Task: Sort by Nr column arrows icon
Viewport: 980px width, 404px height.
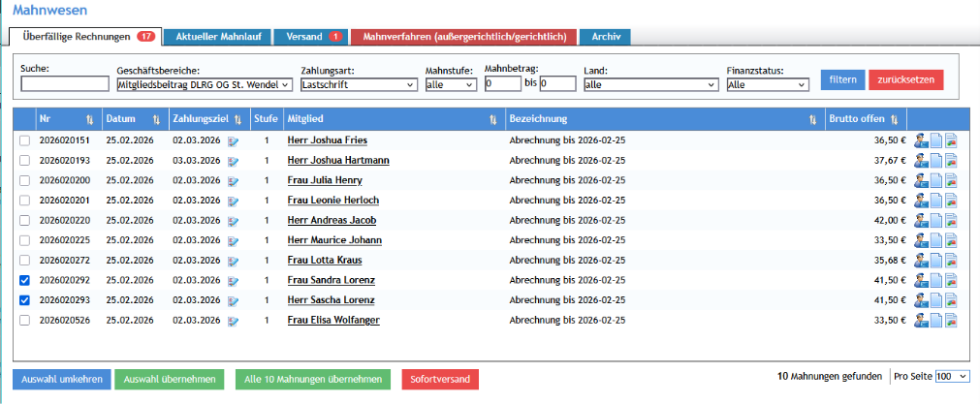Action: point(89,118)
